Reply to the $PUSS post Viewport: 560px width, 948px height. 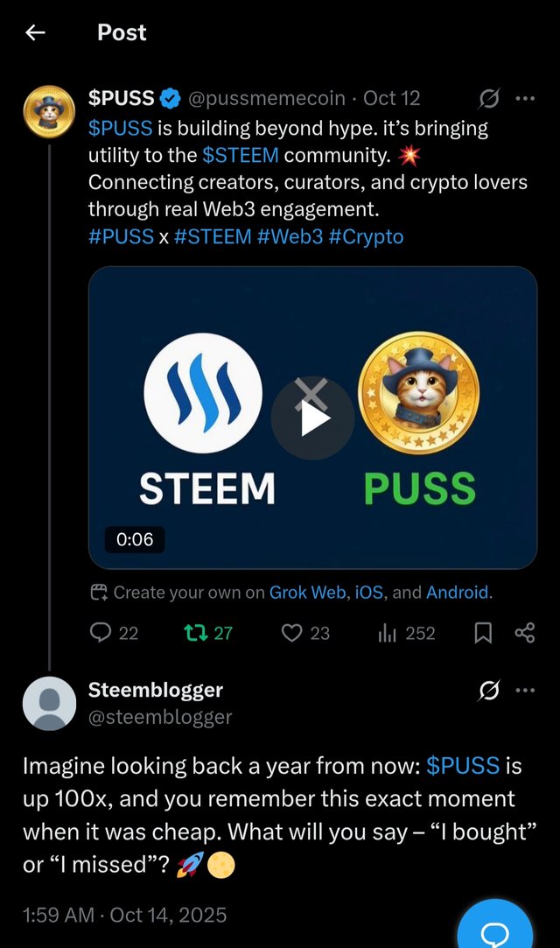(x=114, y=633)
